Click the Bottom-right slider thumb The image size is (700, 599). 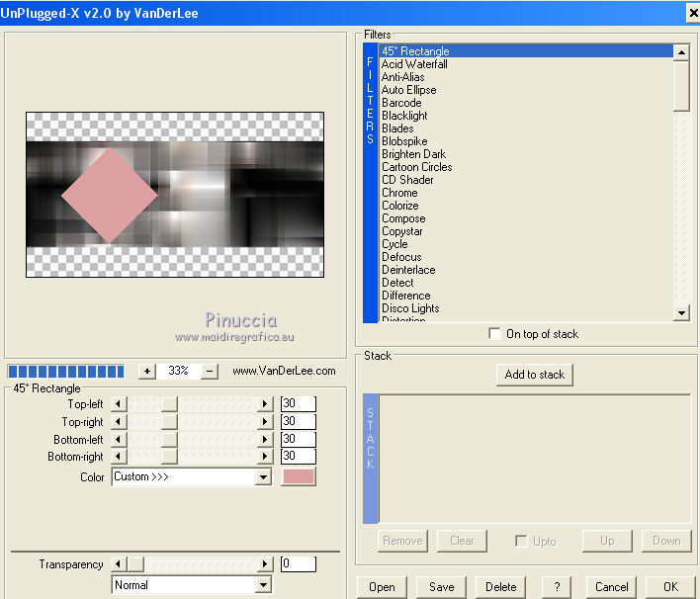[x=169, y=456]
